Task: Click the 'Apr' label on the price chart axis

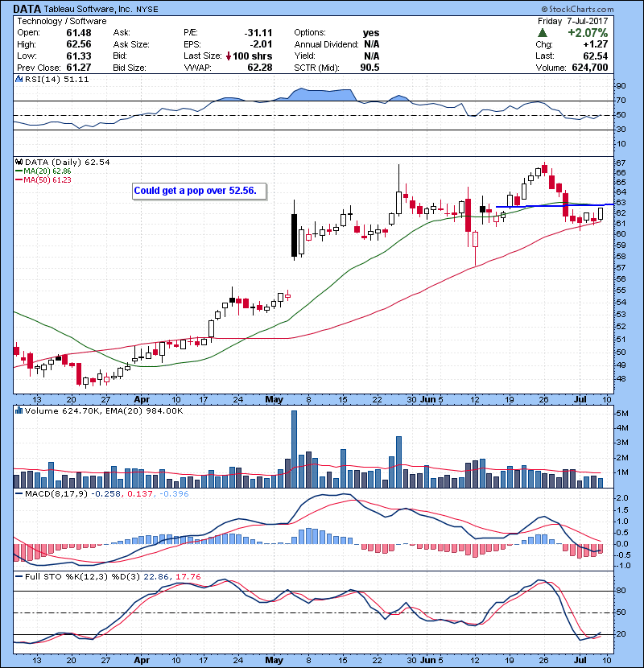Action: coord(142,400)
